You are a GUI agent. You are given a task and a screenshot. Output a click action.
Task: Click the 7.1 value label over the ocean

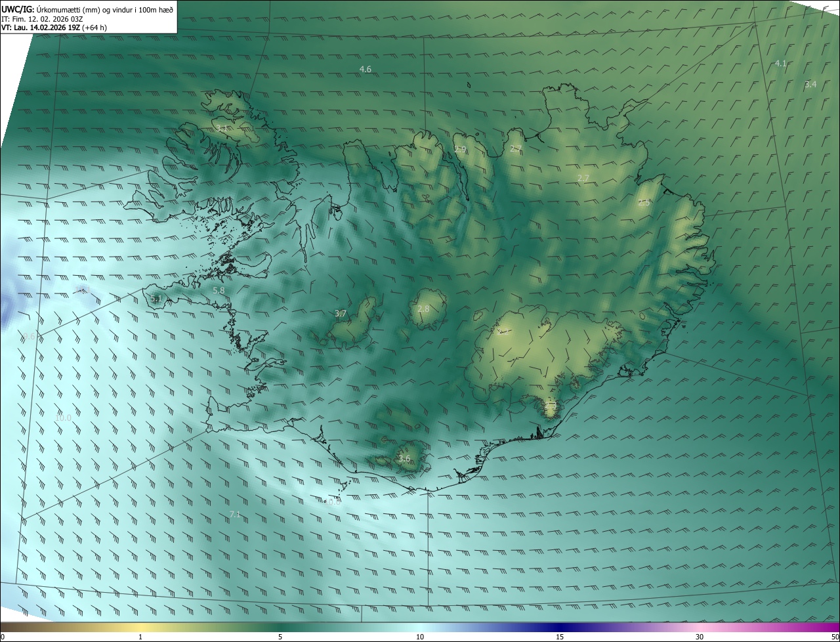(235, 515)
